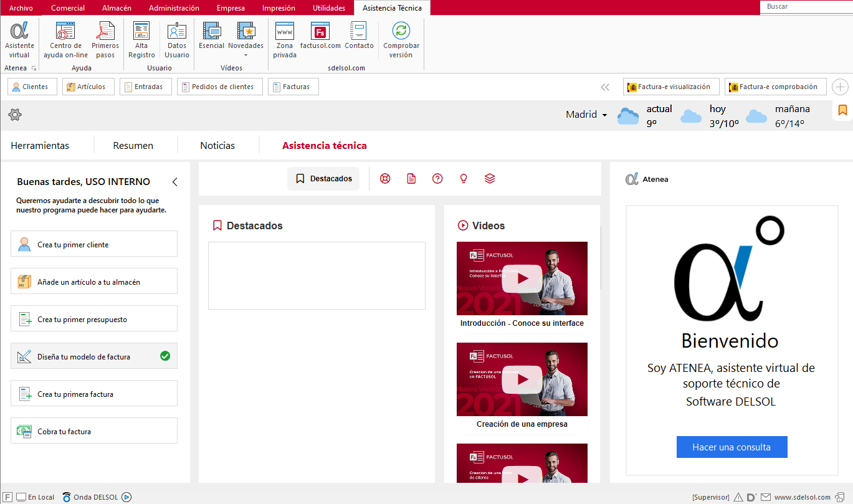Click the Alta Registro ribbon icon
The image size is (853, 504).
(x=141, y=40)
